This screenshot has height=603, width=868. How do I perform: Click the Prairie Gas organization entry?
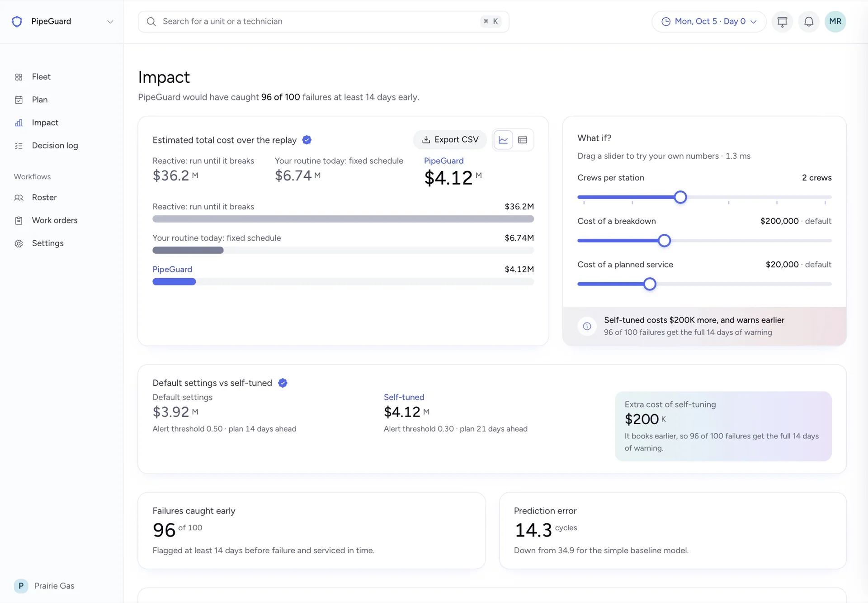pos(44,586)
